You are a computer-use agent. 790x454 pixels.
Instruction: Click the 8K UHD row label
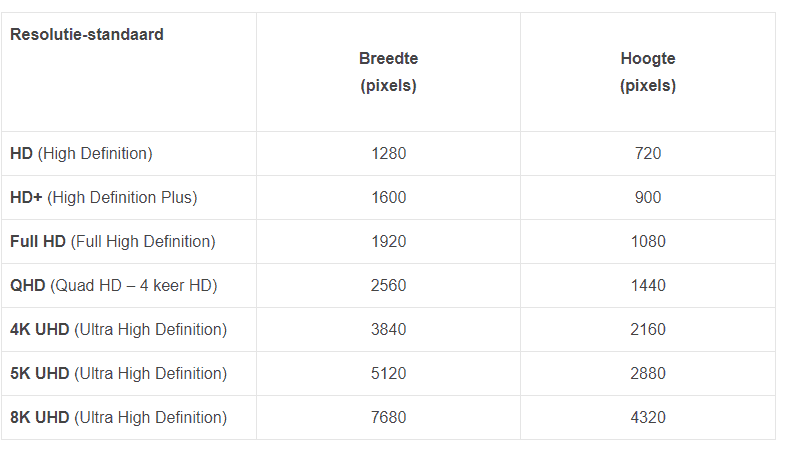click(118, 418)
